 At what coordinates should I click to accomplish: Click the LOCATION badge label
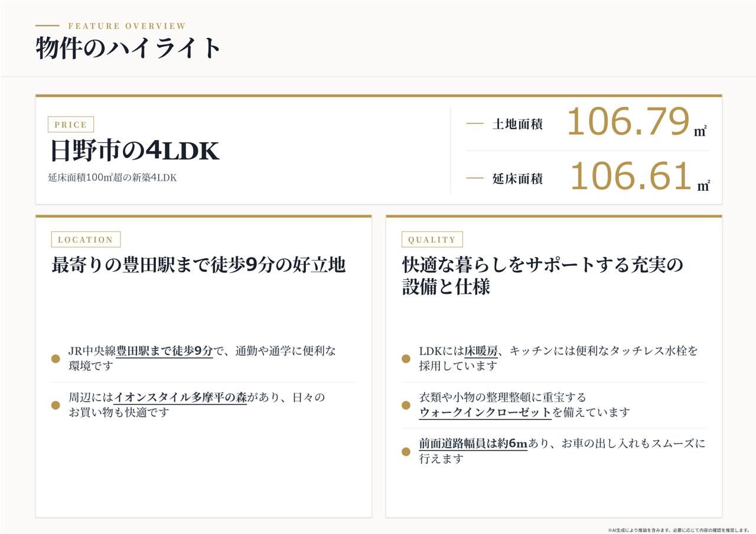pos(86,239)
